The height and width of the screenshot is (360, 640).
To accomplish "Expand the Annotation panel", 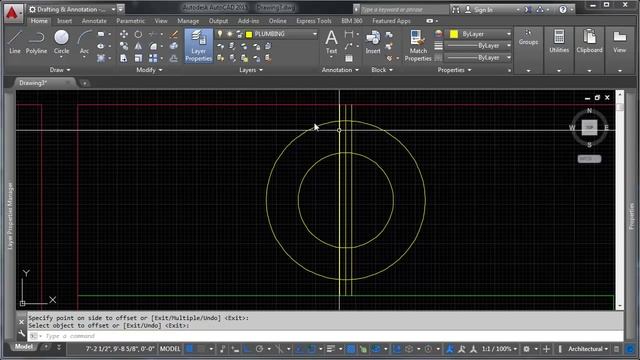I will point(340,70).
